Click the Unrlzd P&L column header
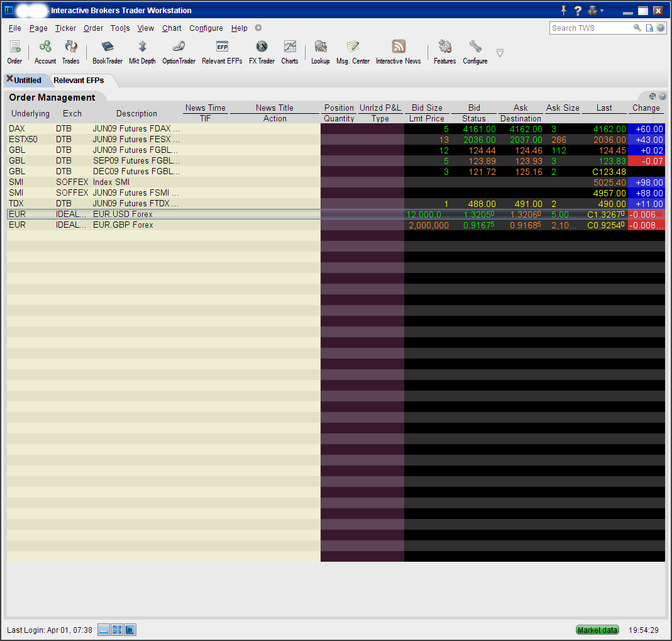 pos(380,108)
